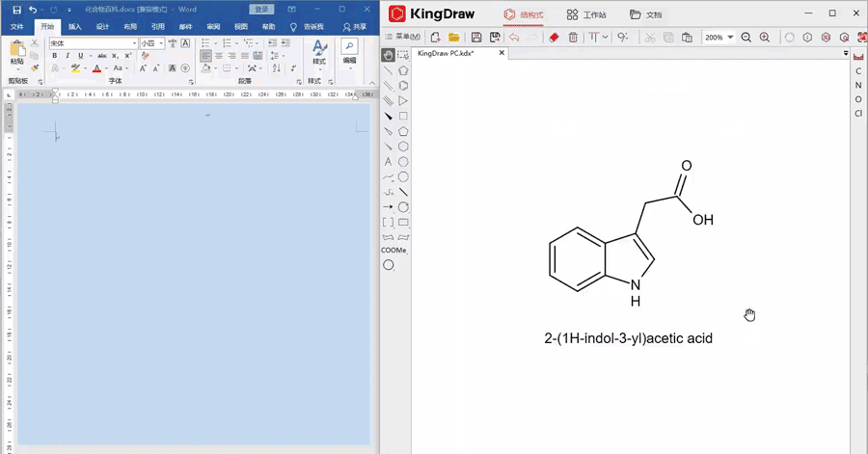
Task: Toggle superscript in Word
Action: click(128, 55)
